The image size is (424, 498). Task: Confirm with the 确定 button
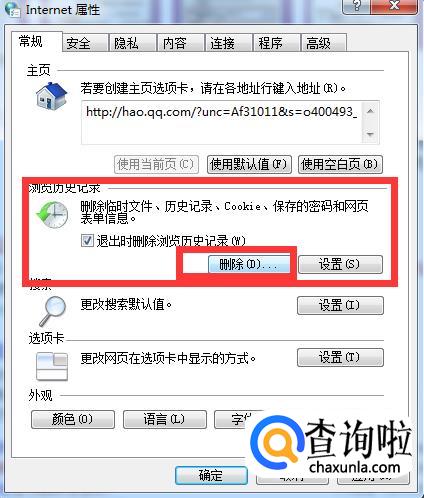[x=211, y=475]
